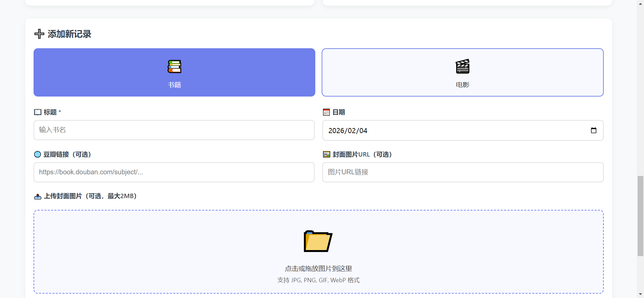
Task: Click the book icon beside 标题 label
Action: pyautogui.click(x=38, y=112)
